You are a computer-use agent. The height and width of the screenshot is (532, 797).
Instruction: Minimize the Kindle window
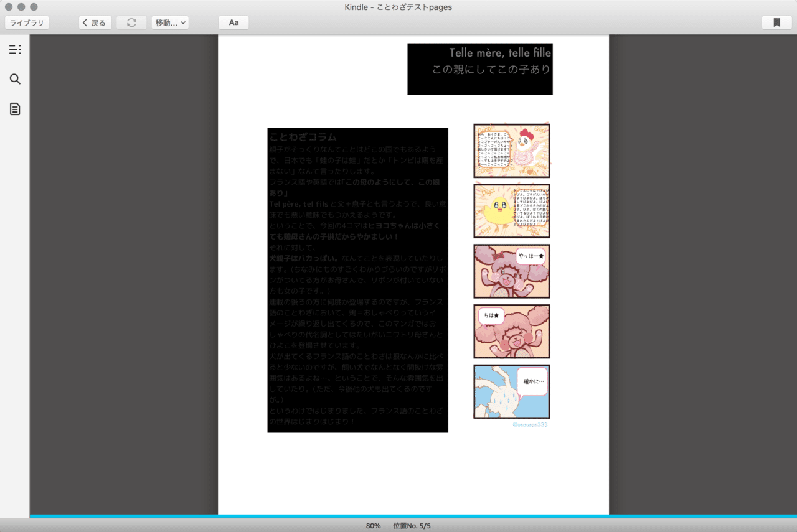pyautogui.click(x=22, y=7)
